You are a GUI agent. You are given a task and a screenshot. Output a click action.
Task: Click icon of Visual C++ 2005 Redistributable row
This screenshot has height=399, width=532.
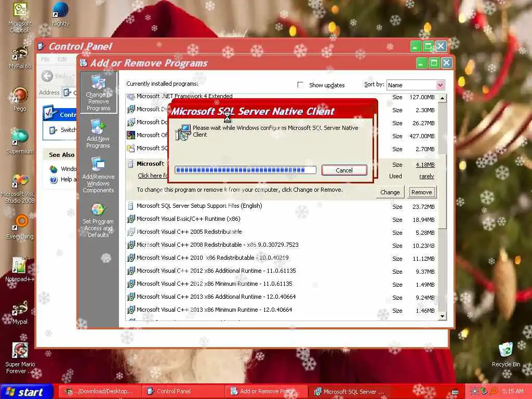(130, 232)
